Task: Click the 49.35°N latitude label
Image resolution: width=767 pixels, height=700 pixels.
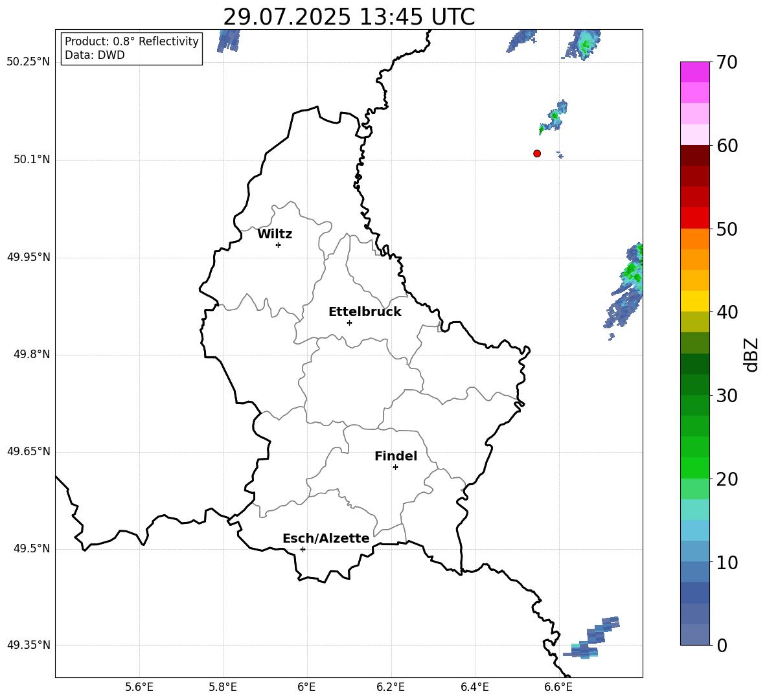Action: [29, 645]
